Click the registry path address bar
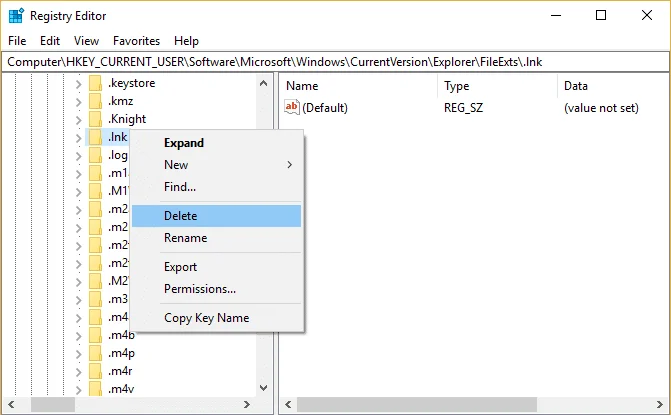This screenshot has width=671, height=415. [336, 62]
